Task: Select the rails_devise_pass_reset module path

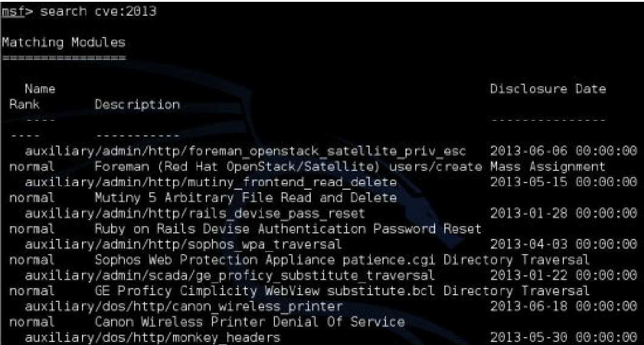Action: tap(195, 213)
